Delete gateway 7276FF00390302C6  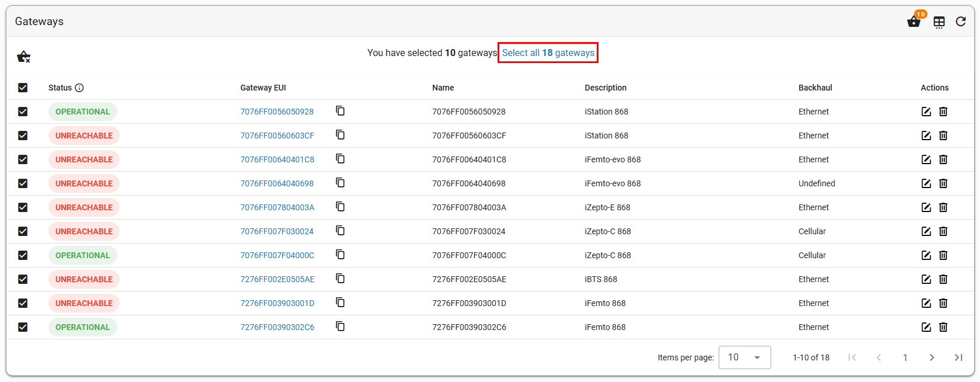click(943, 327)
